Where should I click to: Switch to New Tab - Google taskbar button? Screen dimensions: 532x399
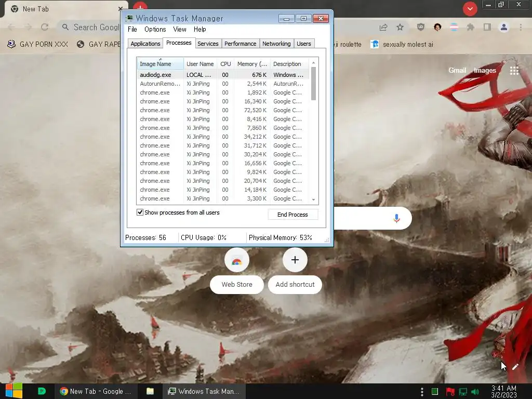[x=96, y=391]
